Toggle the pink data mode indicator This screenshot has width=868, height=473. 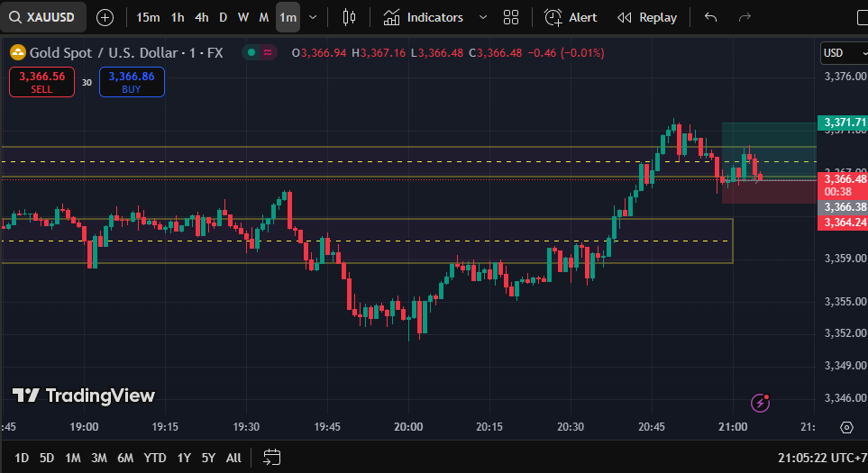[x=268, y=52]
